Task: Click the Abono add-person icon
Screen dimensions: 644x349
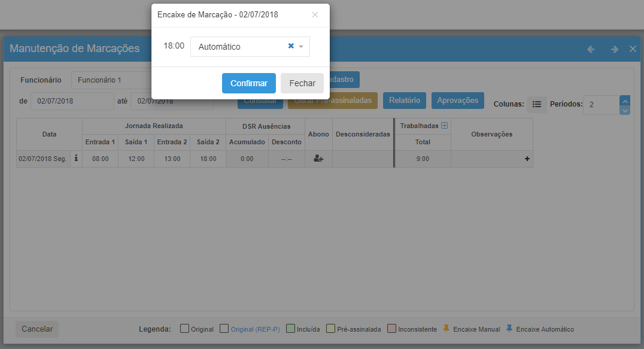Action: (318, 159)
